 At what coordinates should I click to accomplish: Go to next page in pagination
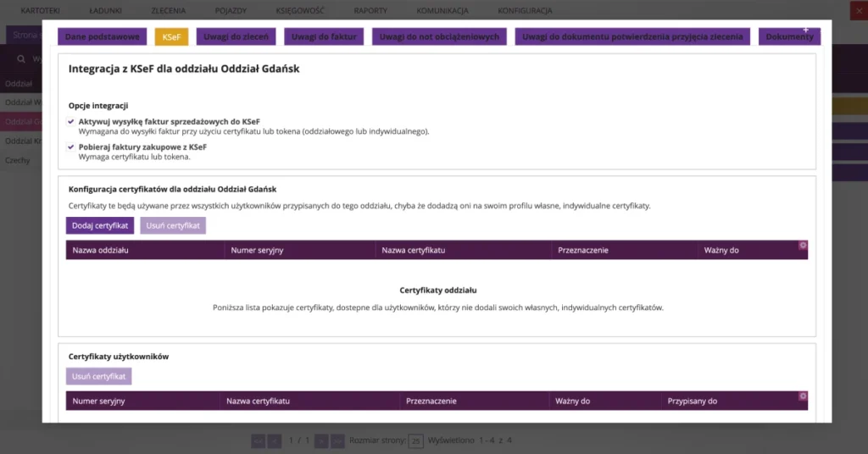(x=321, y=440)
